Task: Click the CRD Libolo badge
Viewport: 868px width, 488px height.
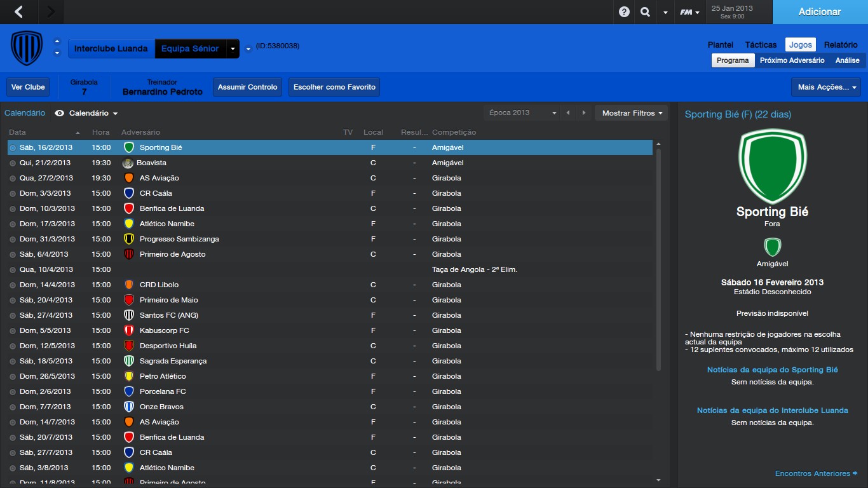Action: 129,285
